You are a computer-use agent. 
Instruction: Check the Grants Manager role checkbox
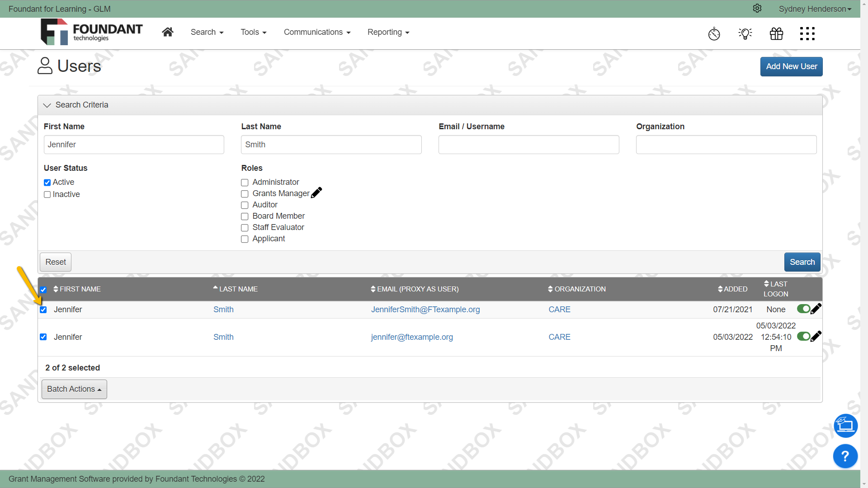[x=245, y=194]
